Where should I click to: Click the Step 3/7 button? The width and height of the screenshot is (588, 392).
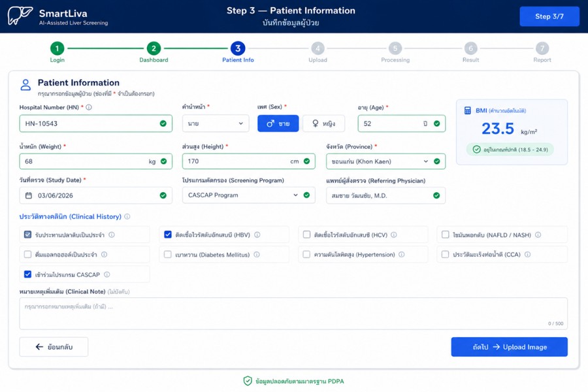point(549,16)
